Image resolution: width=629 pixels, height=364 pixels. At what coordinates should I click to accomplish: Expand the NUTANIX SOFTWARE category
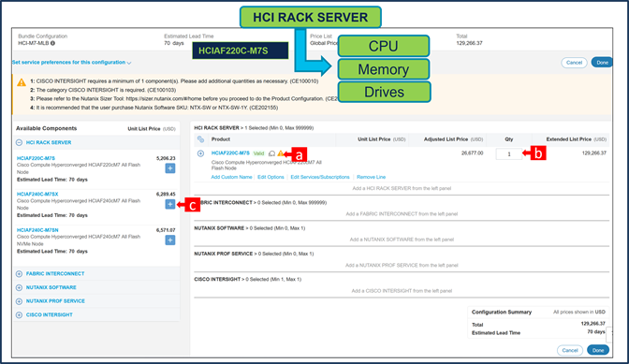click(x=19, y=287)
